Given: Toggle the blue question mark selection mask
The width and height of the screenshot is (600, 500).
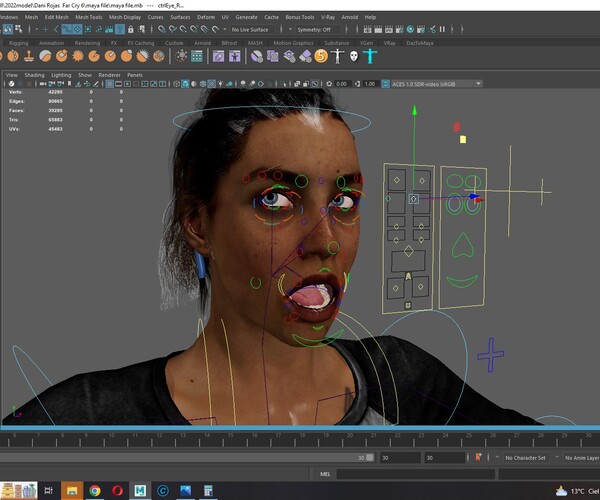Looking at the screenshot, I should click(120, 29).
